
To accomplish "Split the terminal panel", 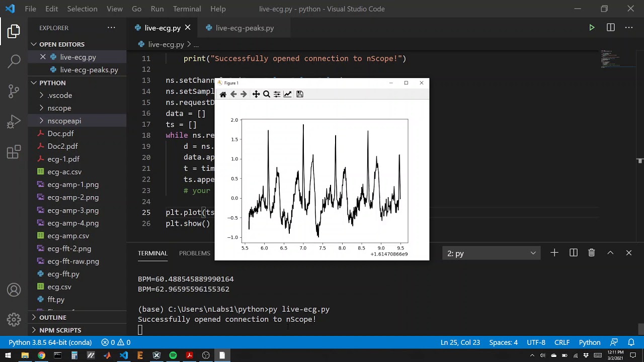I will click(x=574, y=253).
